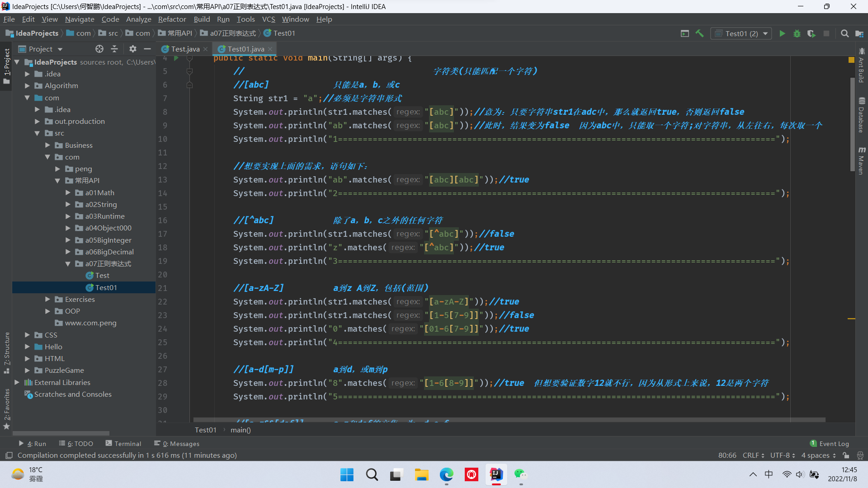Collapse all in Project panel

tap(114, 49)
